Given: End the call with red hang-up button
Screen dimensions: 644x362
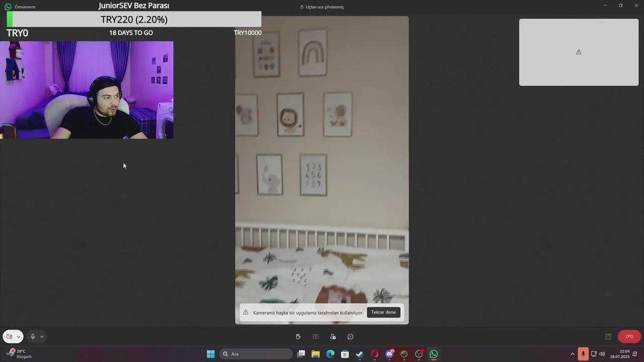Looking at the screenshot, I should click(629, 337).
